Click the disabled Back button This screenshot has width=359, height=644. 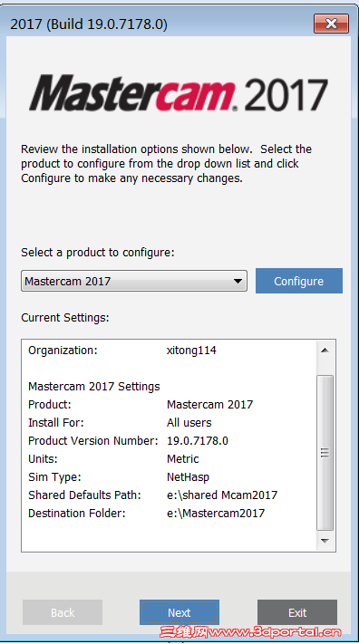[63, 612]
